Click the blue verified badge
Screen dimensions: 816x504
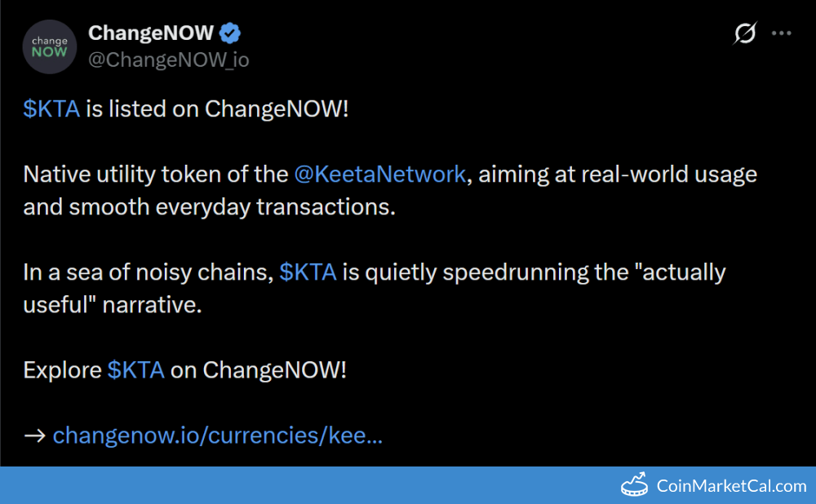(232, 33)
